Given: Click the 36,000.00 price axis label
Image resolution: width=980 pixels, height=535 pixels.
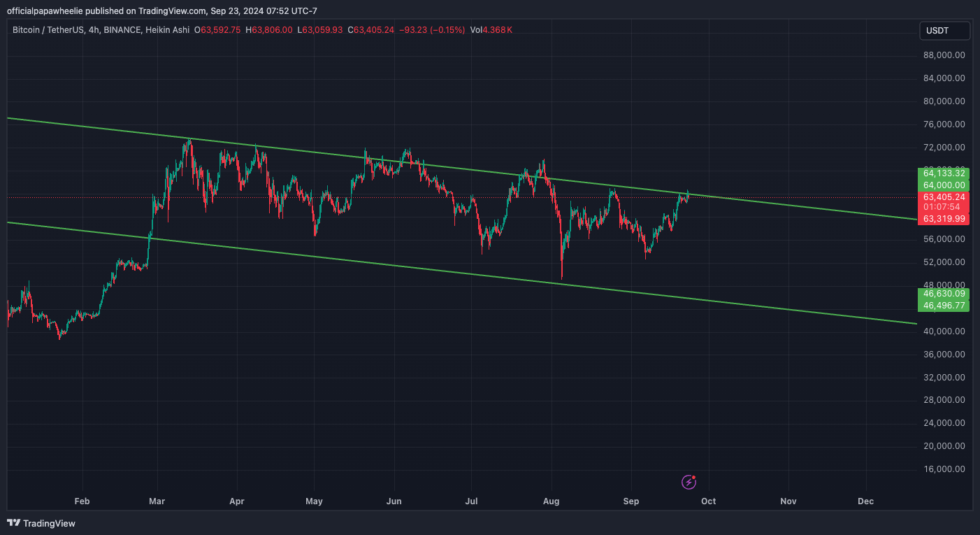Looking at the screenshot, I should 944,355.
